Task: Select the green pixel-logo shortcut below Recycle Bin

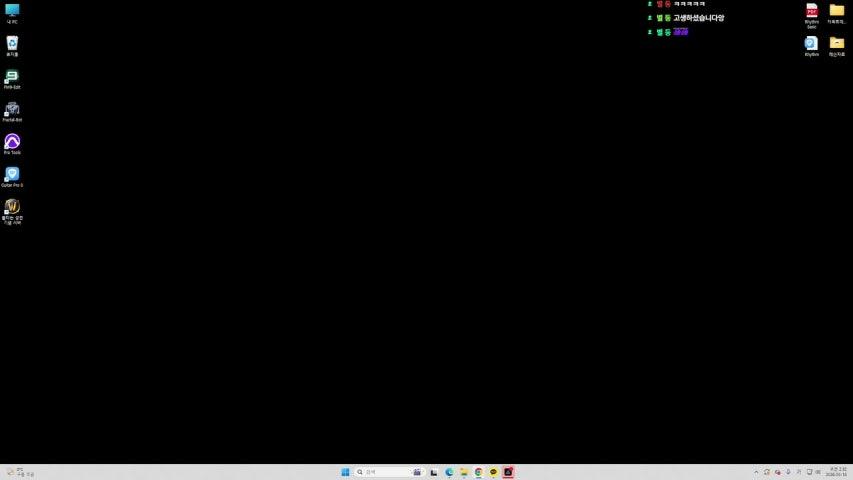Action: coord(12,79)
